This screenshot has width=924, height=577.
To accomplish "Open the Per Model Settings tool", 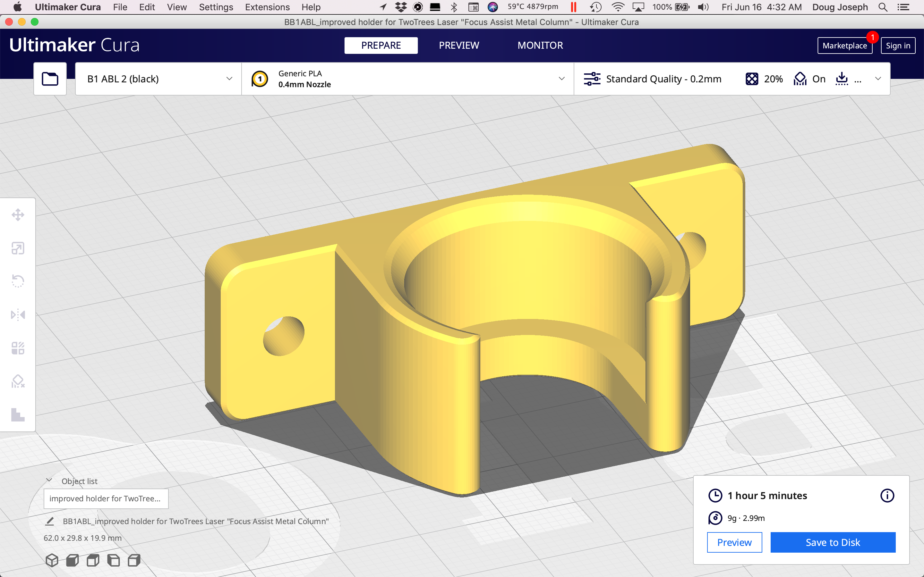I will (x=18, y=348).
